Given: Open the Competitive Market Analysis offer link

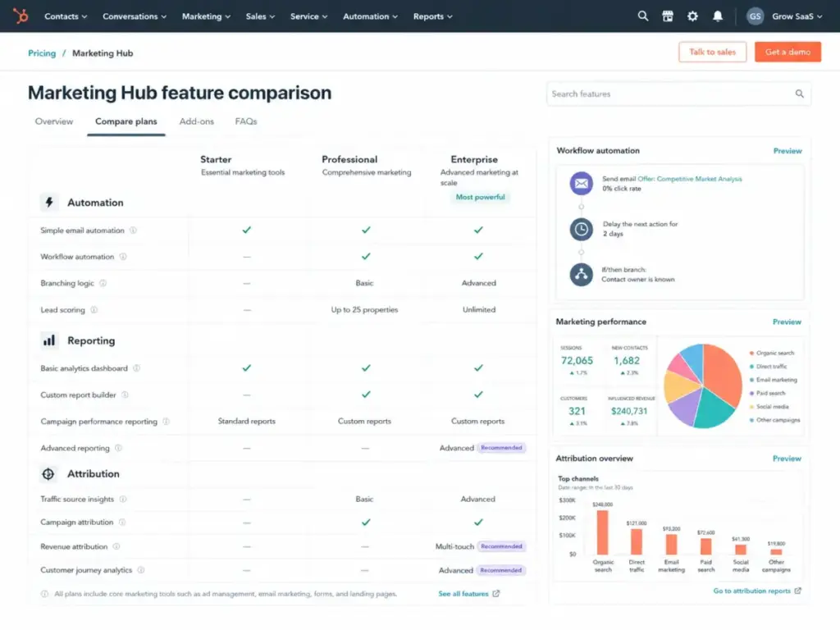Looking at the screenshot, I should point(690,179).
